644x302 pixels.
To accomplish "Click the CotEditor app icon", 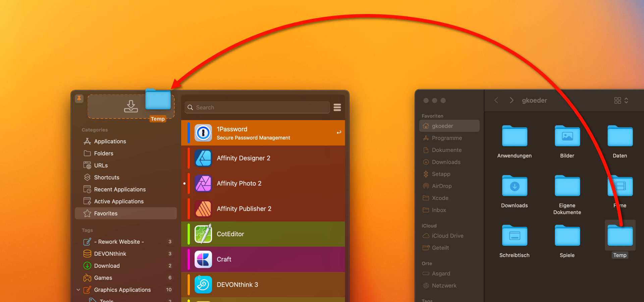I will point(203,234).
